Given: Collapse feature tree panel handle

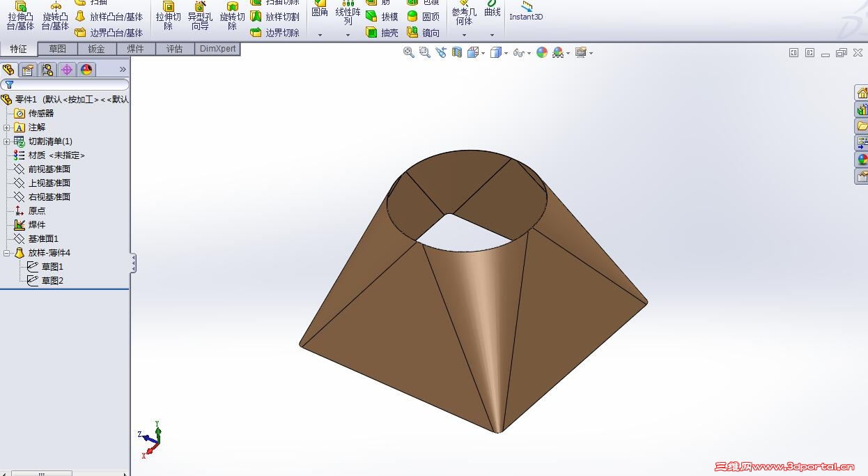Looking at the screenshot, I should click(133, 263).
